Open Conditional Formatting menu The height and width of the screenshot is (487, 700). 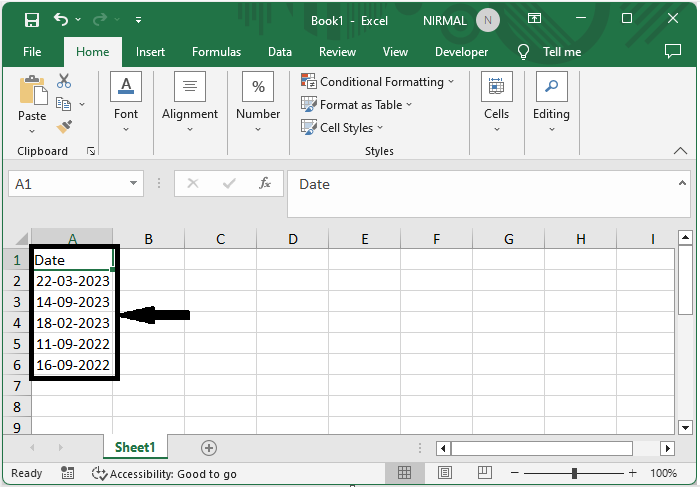378,82
